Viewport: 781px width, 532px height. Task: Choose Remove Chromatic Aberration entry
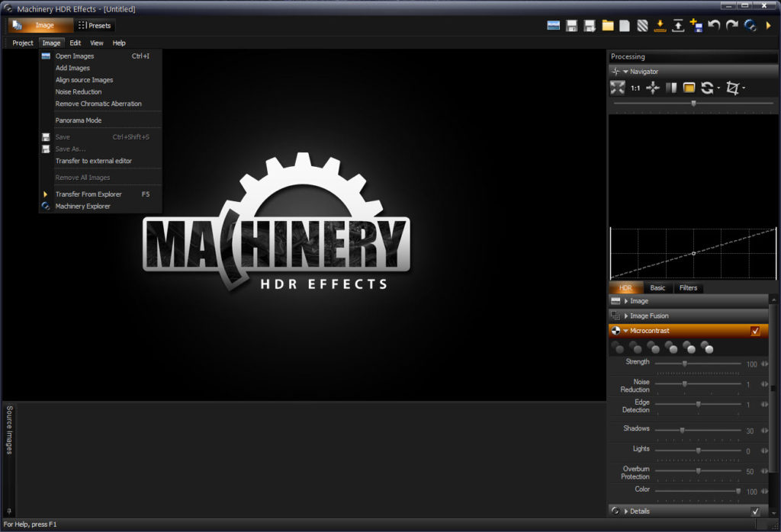coord(101,104)
